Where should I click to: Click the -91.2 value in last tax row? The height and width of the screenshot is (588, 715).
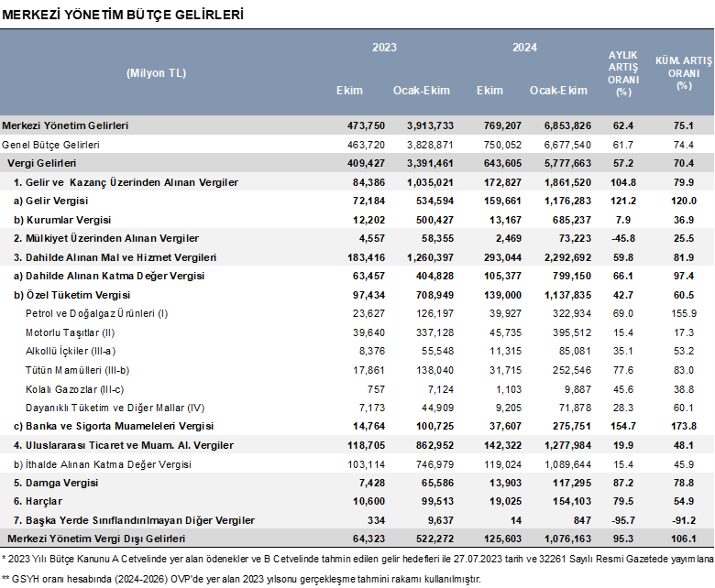[684, 520]
